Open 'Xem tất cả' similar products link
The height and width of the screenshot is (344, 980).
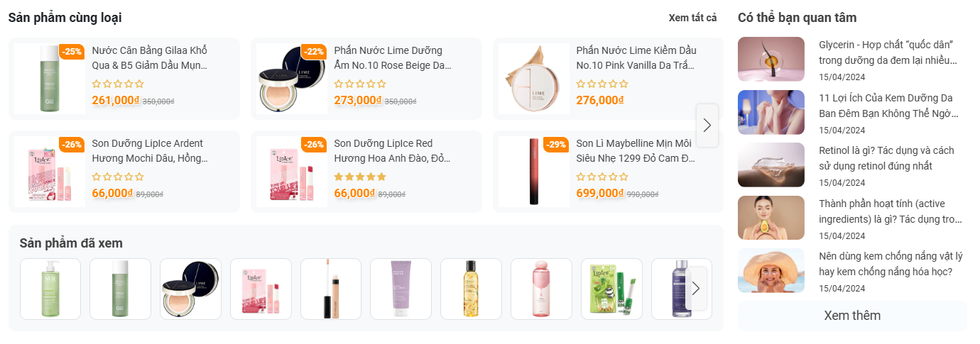(692, 18)
